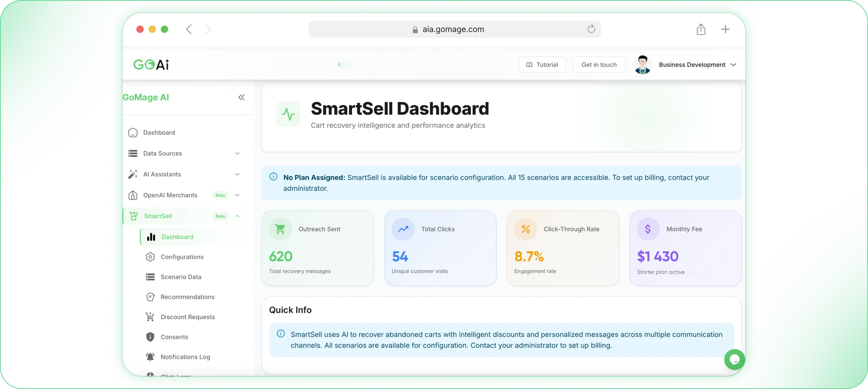Open the Discount Requests page
868x389 pixels.
[x=193, y=317]
